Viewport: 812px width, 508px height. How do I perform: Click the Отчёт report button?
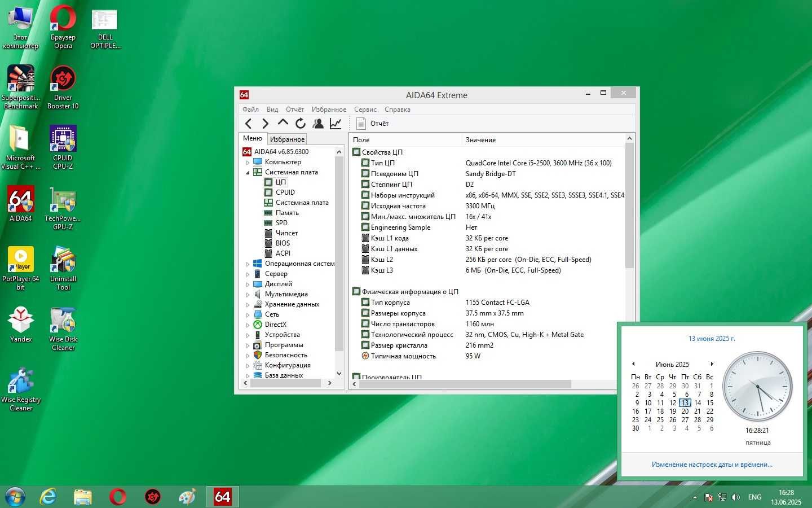[x=373, y=124]
